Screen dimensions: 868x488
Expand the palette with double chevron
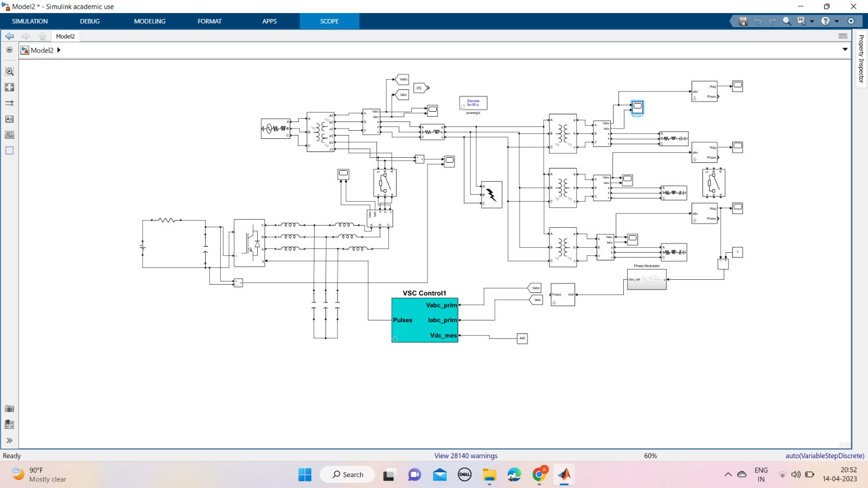coord(9,440)
